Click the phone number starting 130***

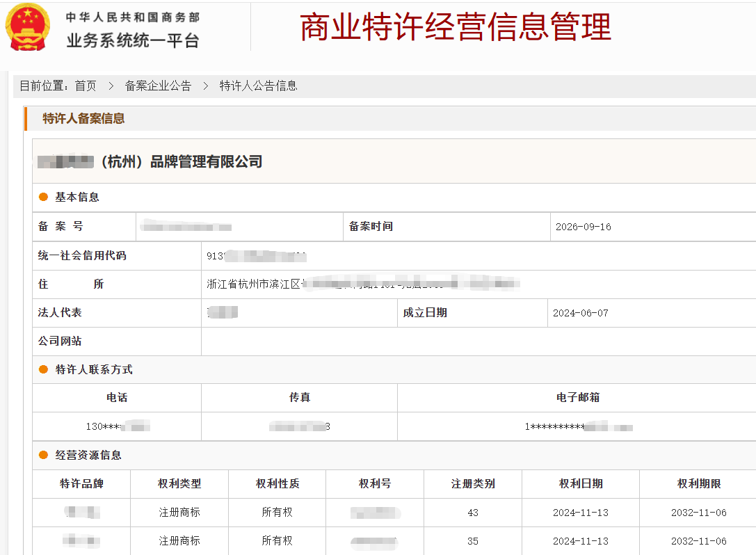point(118,426)
